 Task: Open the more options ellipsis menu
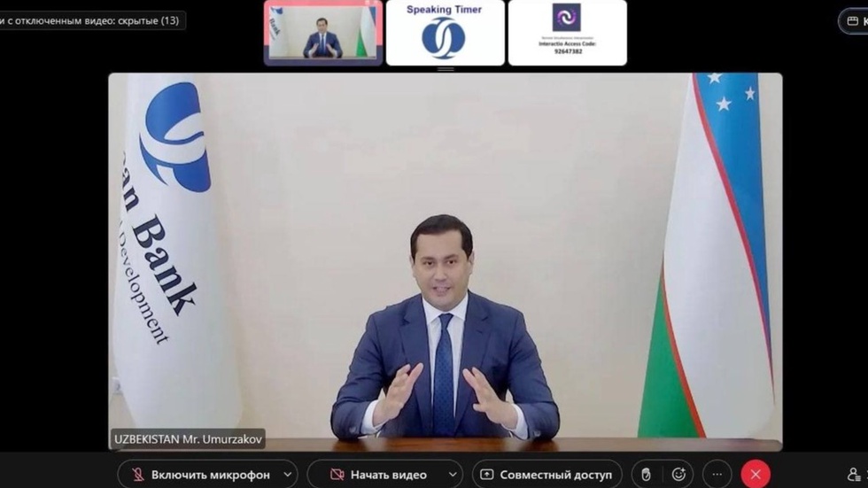pos(717,475)
